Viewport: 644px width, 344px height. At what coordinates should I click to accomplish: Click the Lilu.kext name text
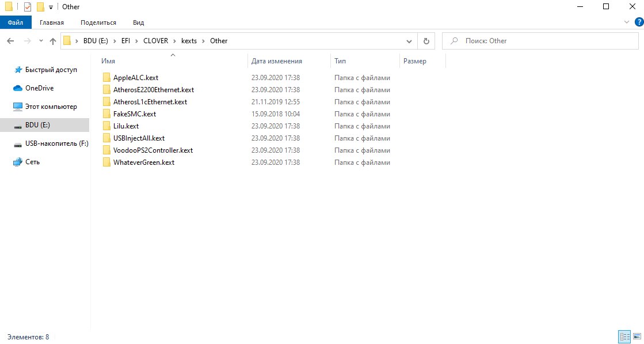click(x=126, y=126)
